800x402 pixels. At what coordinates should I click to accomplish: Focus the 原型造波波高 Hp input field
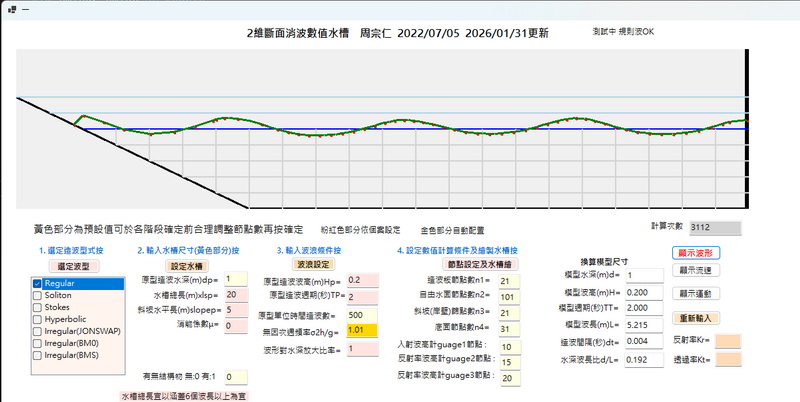point(361,281)
